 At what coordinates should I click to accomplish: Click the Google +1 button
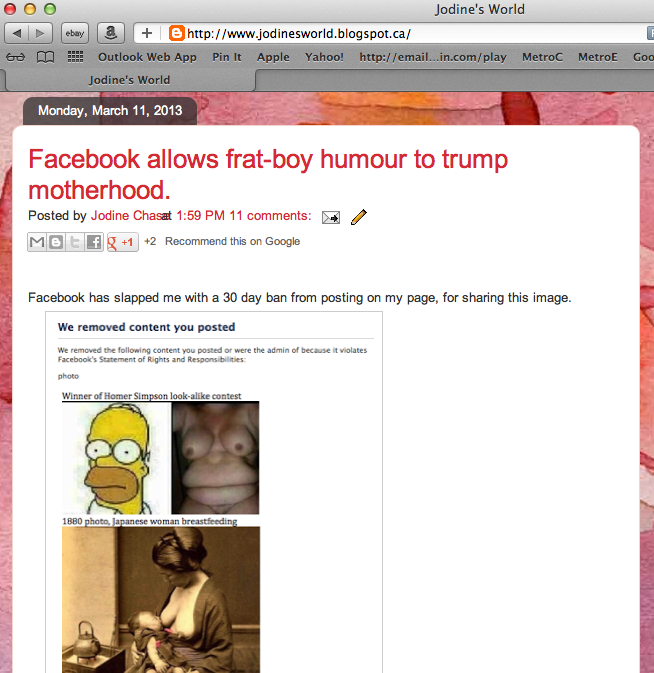point(123,242)
